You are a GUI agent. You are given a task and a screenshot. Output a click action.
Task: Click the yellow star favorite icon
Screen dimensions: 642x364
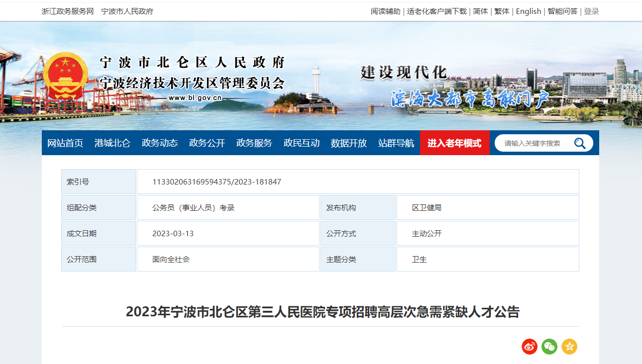point(569,347)
